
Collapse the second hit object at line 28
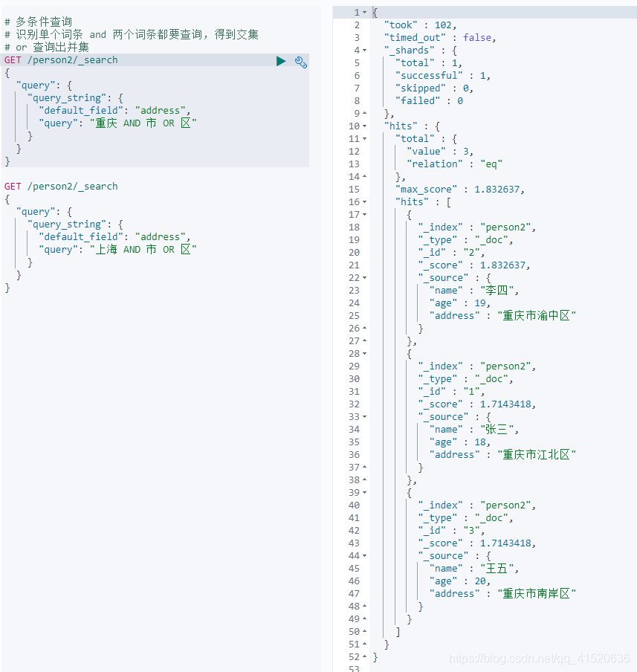364,354
